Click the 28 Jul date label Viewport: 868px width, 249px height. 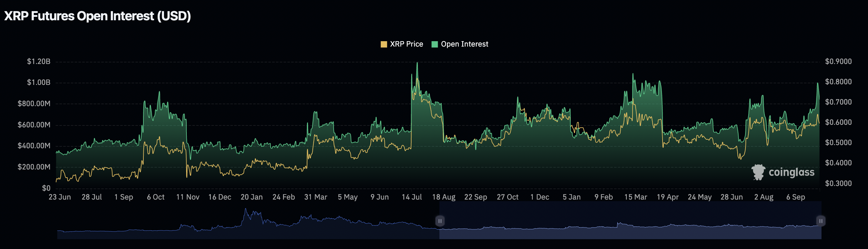pyautogui.click(x=92, y=197)
